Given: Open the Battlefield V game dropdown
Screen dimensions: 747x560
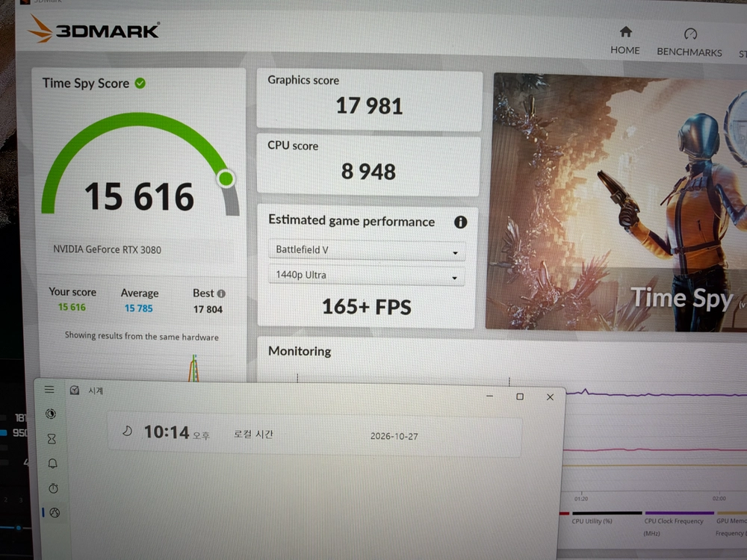Looking at the screenshot, I should (x=366, y=250).
